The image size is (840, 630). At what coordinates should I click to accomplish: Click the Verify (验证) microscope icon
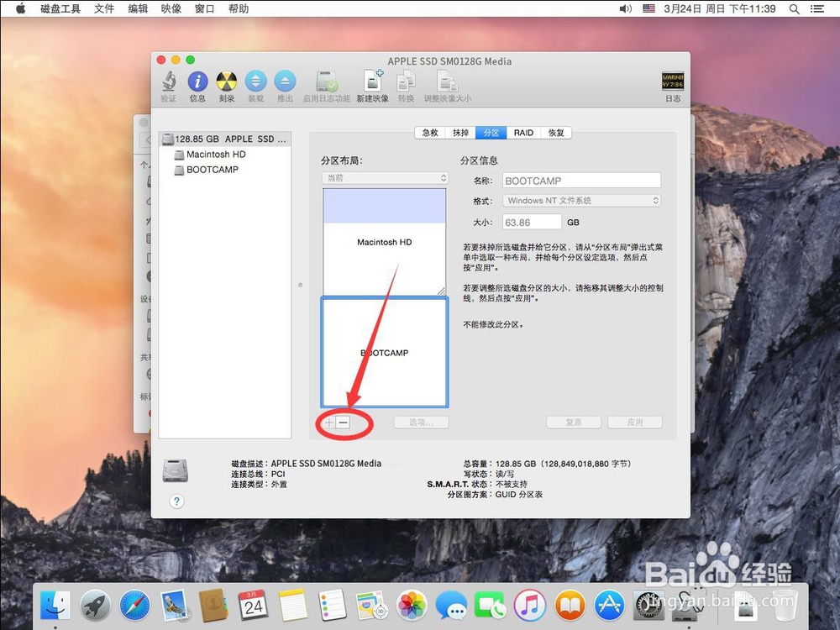pos(169,82)
